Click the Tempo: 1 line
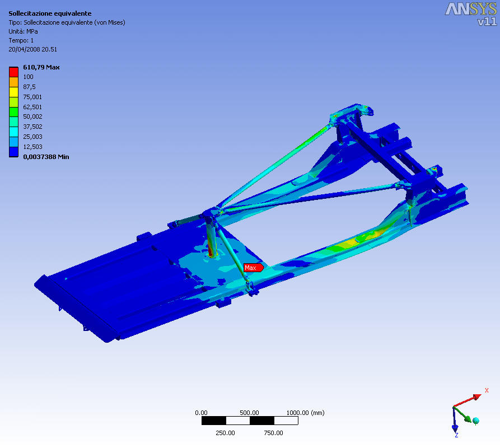 [x=21, y=40]
